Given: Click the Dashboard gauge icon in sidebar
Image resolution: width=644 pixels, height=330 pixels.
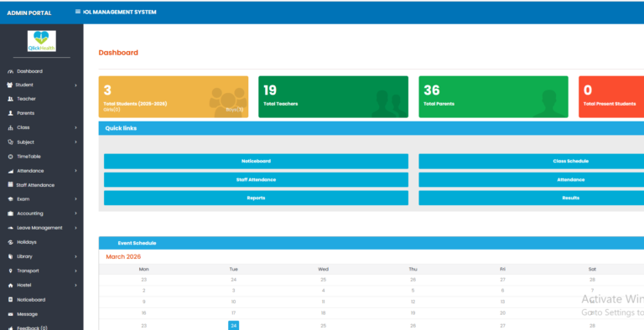Looking at the screenshot, I should 11,71.
